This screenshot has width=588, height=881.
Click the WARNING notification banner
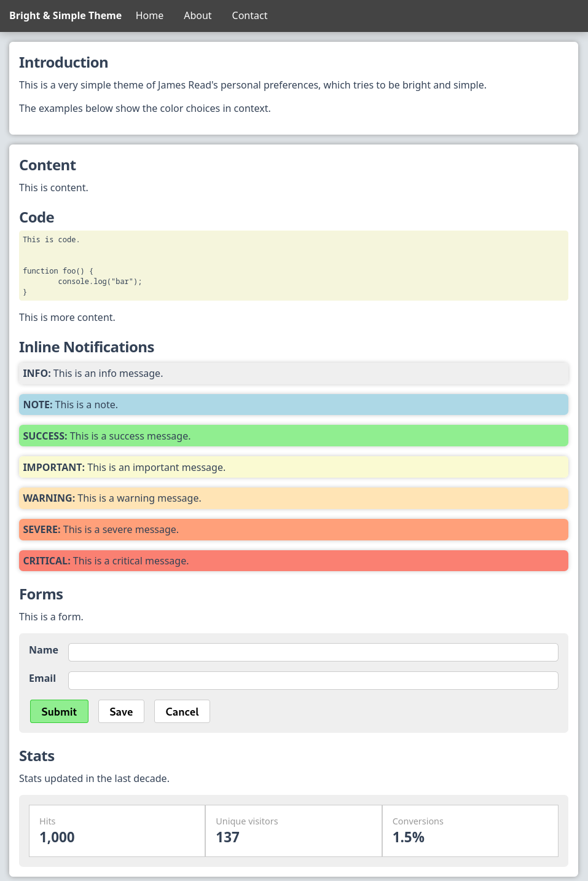click(294, 498)
